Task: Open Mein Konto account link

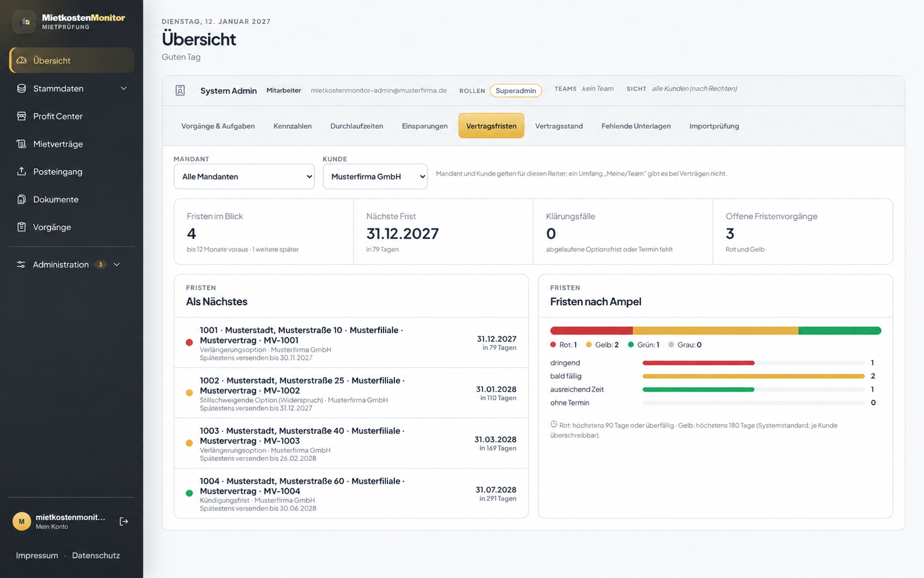Action: 52,527
